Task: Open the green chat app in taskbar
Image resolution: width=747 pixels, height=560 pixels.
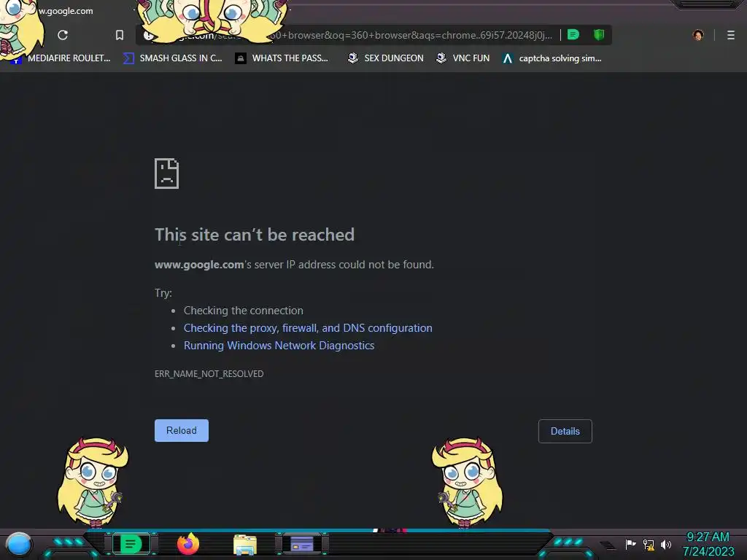Action: point(131,544)
